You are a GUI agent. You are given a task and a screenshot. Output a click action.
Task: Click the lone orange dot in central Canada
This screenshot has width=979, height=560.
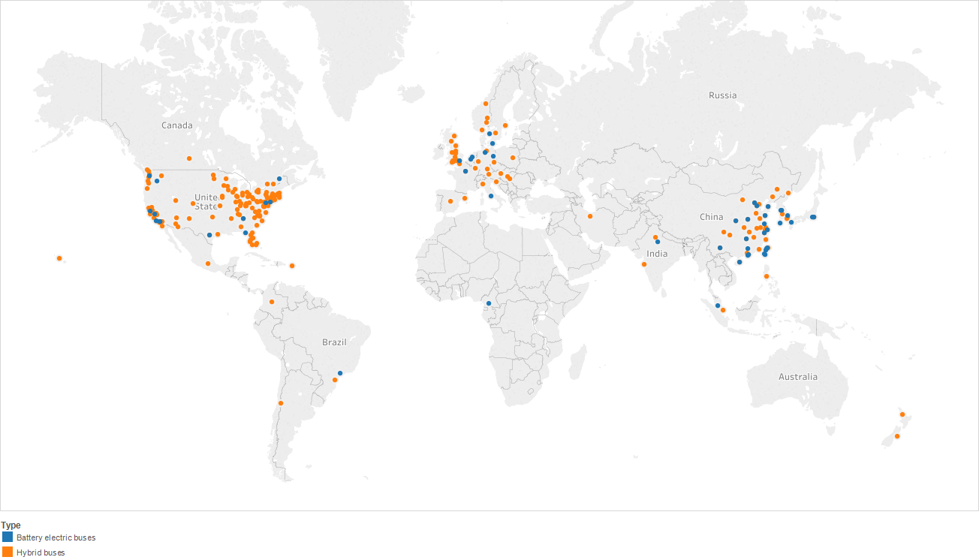click(189, 158)
